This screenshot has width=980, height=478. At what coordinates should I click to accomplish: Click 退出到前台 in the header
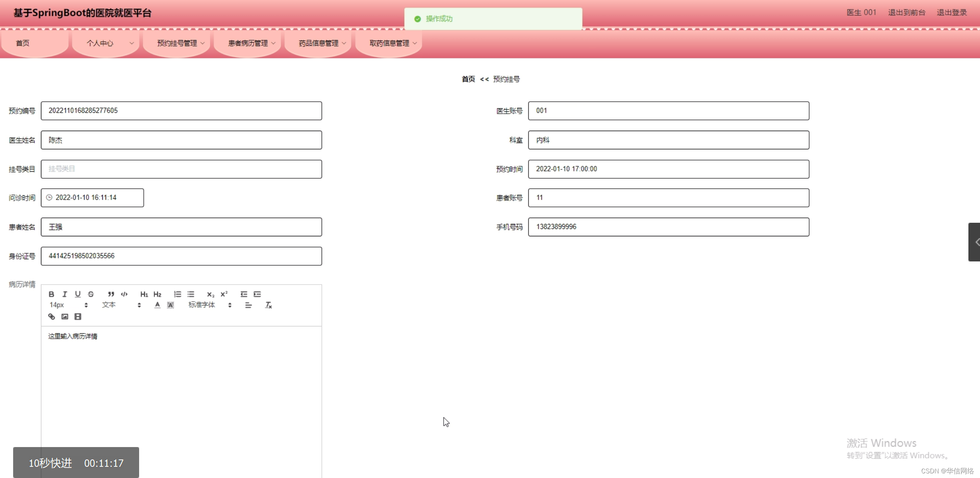(x=906, y=12)
